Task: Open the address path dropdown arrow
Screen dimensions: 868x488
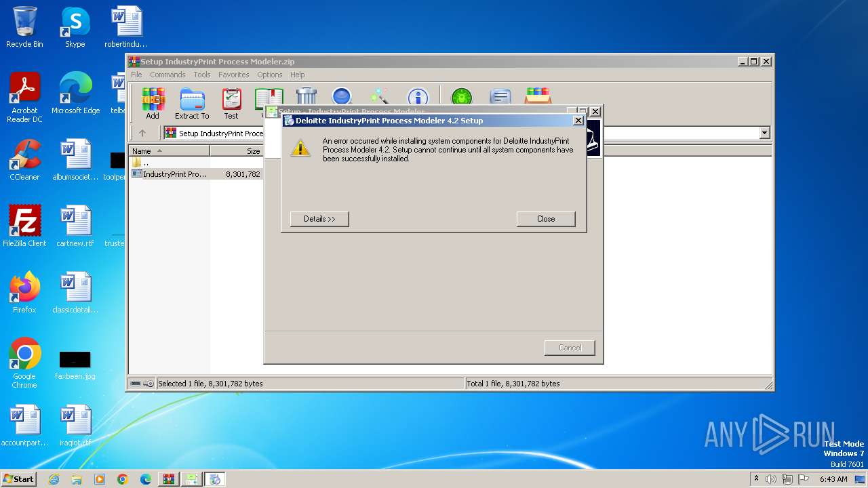Action: (765, 133)
